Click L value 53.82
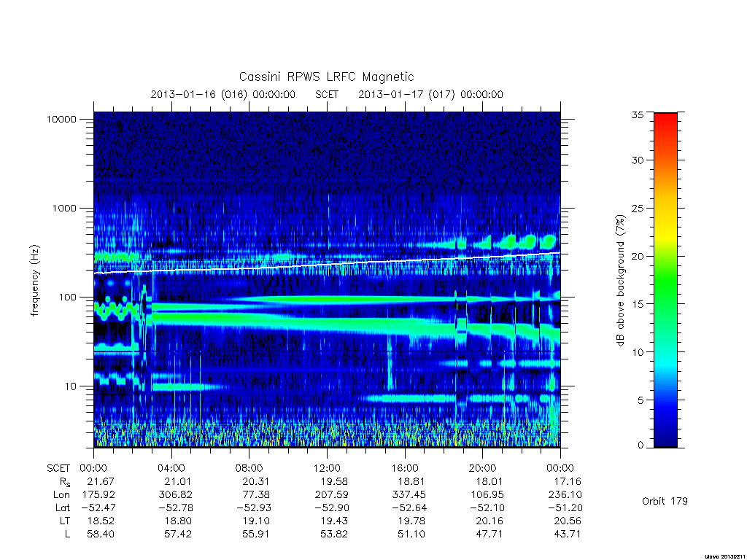Screen dimensions: 747x560 334,534
